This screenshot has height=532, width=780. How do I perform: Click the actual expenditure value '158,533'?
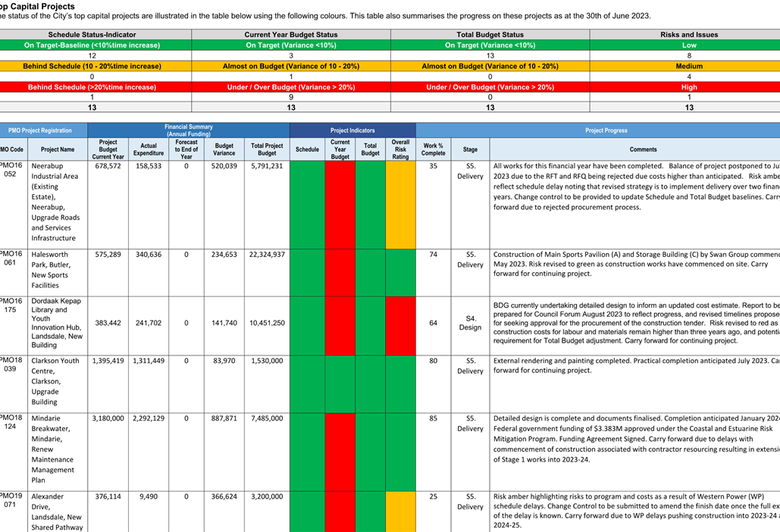[149, 166]
